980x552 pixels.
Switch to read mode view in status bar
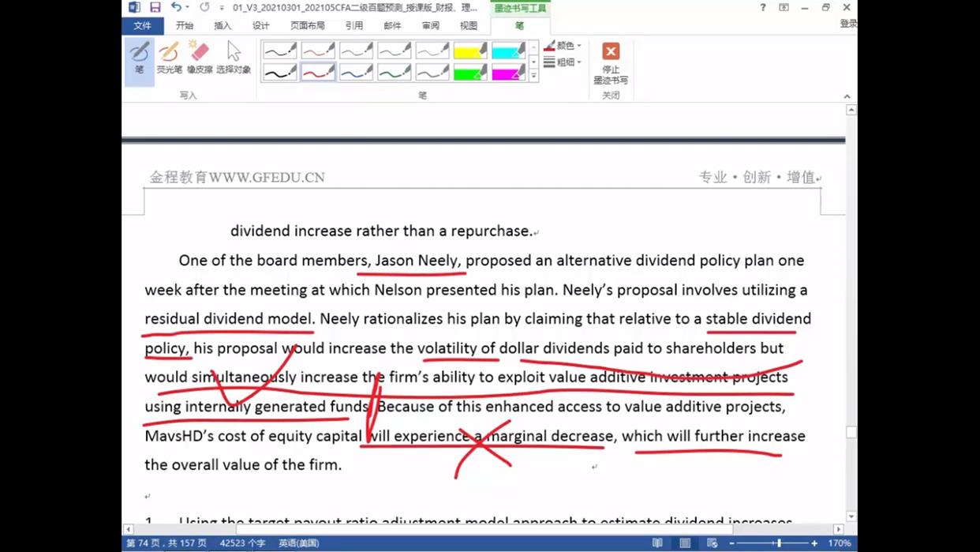(657, 543)
